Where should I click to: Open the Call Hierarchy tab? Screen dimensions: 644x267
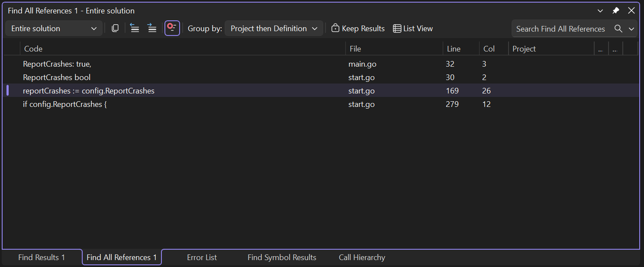362,257
